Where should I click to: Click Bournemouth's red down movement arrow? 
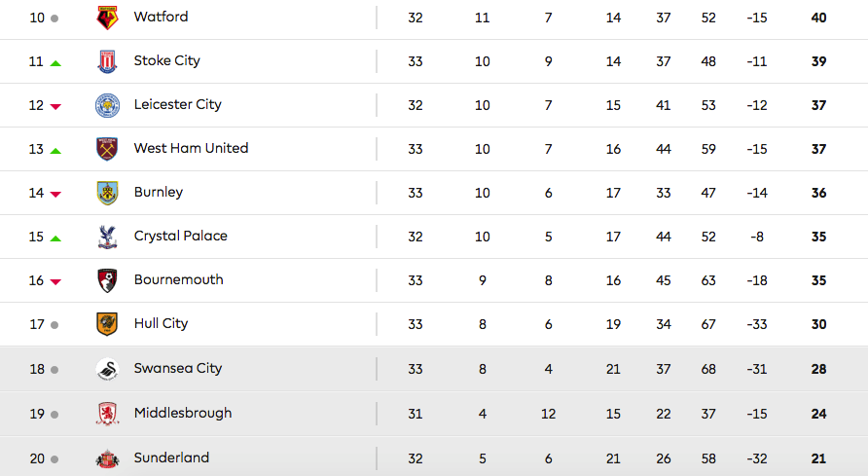coord(55,281)
